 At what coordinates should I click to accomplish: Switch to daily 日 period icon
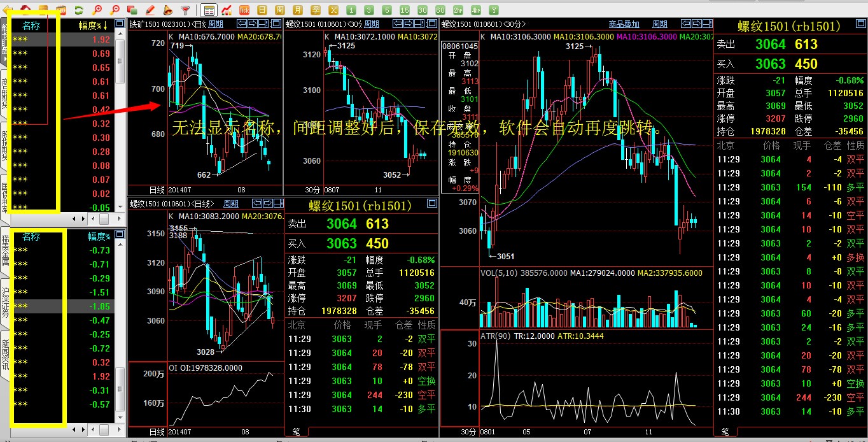coord(262,10)
